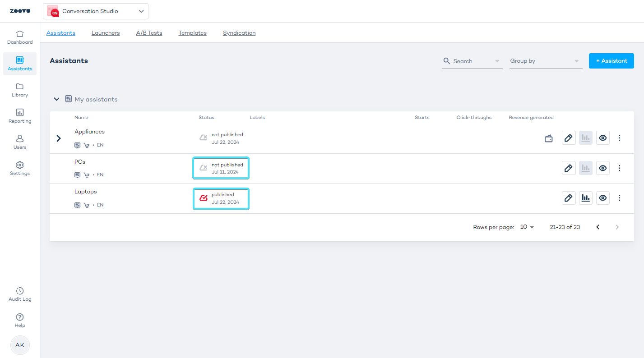Open the bar chart report for Laptops
Screen dimensions: 644x358
click(x=586, y=197)
